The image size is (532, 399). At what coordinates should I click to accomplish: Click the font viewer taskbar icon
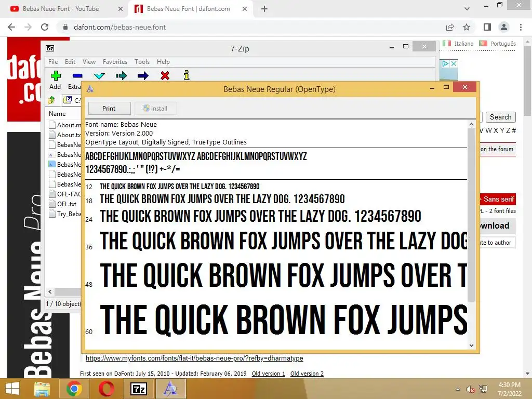pyautogui.click(x=170, y=389)
